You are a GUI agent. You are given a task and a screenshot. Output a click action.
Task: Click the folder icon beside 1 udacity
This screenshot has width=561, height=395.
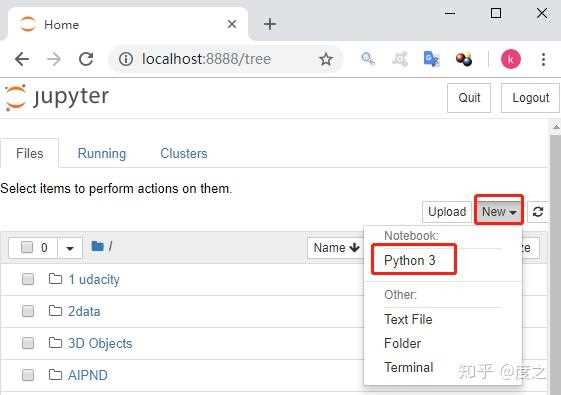(x=55, y=279)
